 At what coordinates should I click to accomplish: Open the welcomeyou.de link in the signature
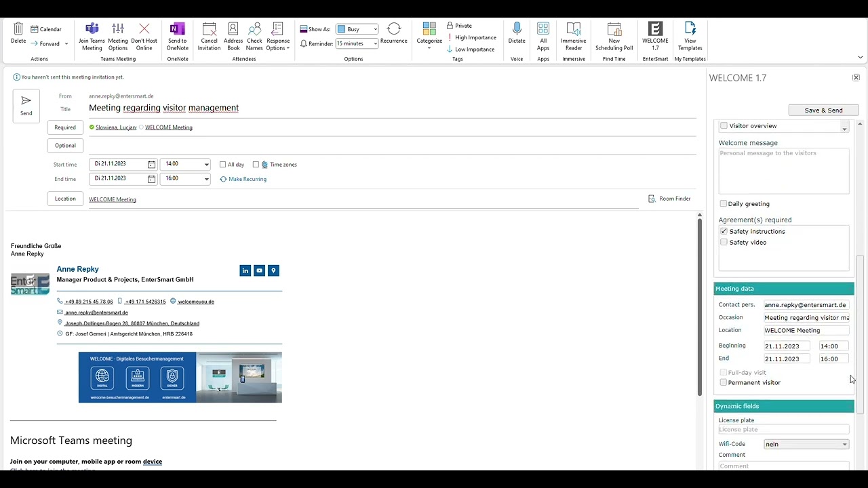click(x=196, y=302)
